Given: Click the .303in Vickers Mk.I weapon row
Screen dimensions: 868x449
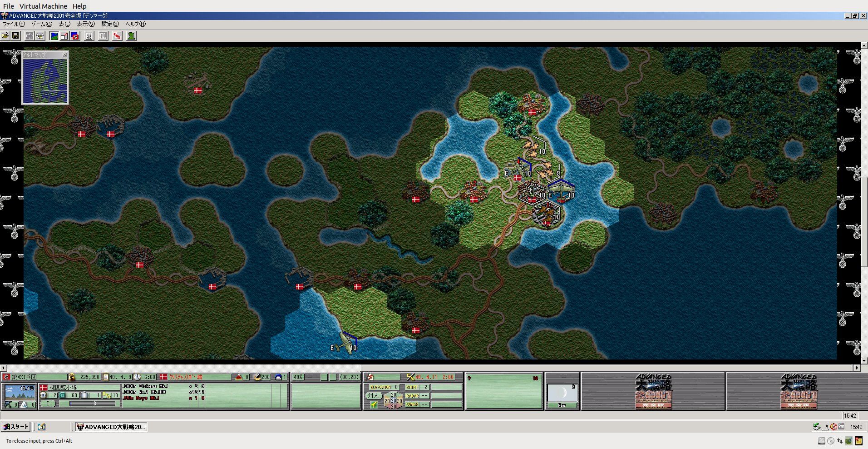Looking at the screenshot, I should point(163,386).
